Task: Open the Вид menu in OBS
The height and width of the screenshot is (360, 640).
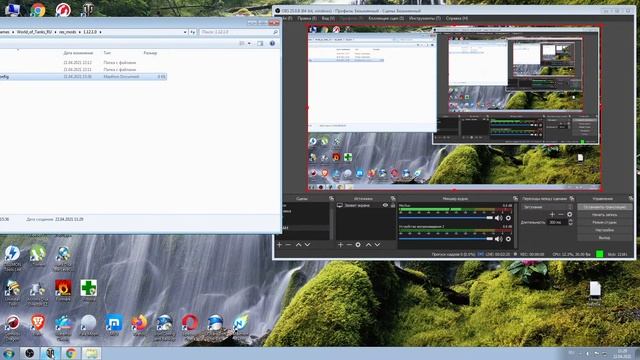Action: pos(328,18)
